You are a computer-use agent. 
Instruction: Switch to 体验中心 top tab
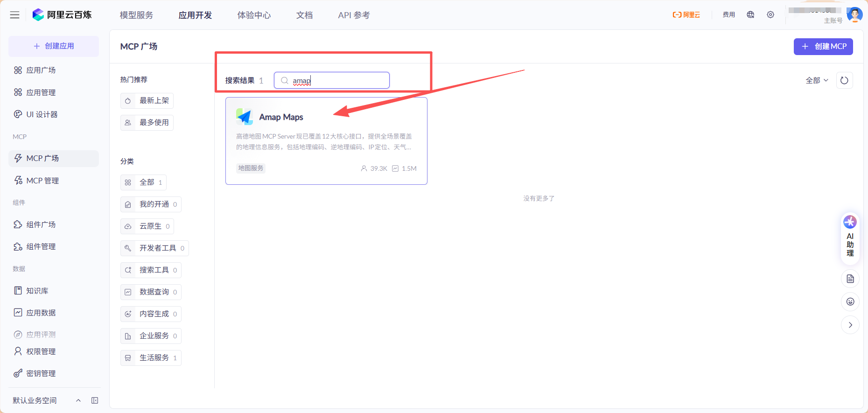(x=254, y=15)
